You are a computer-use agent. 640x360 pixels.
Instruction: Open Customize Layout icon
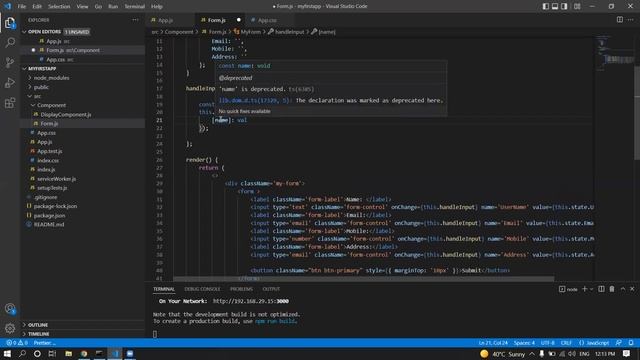pyautogui.click(x=577, y=7)
